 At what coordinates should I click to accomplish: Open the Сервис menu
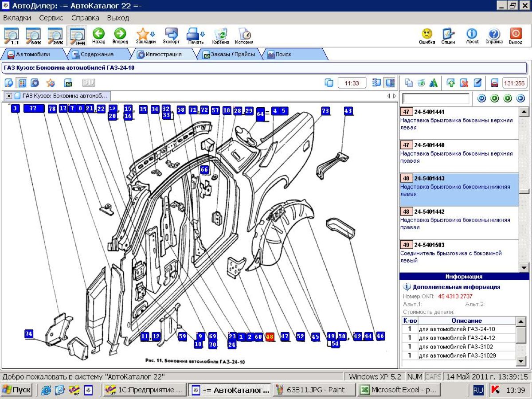(x=51, y=18)
